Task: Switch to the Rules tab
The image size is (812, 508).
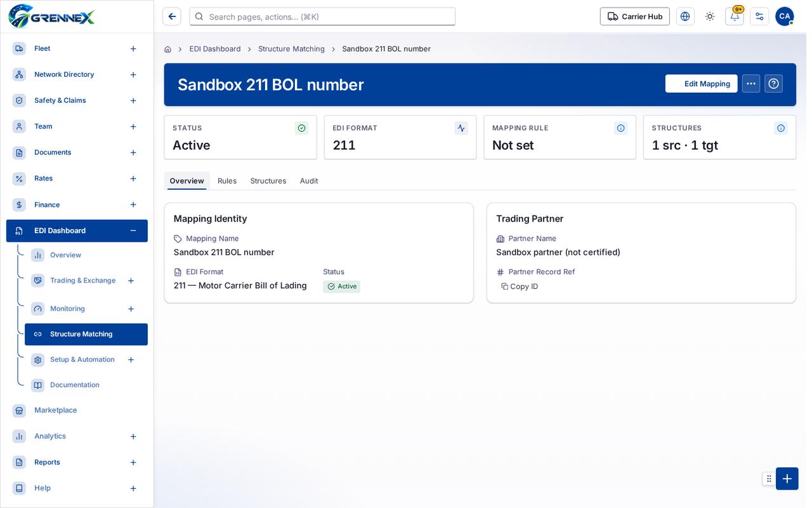Action: pos(227,181)
